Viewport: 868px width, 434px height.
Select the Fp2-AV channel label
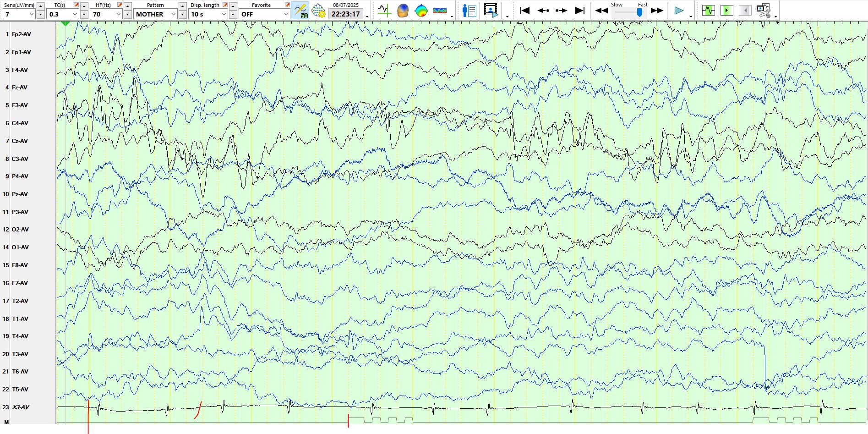[22, 34]
